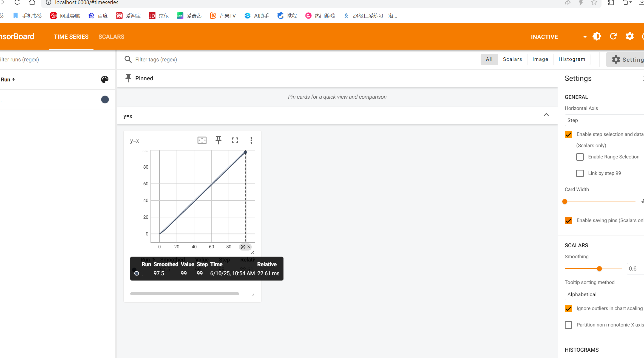Open Tooltip sorting method Alphabetical dropdown

tap(604, 294)
